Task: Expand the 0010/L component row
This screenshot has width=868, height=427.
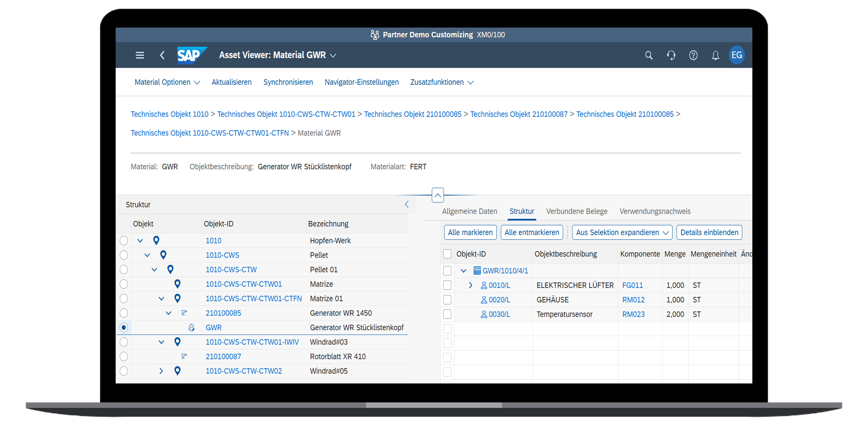Action: tap(470, 285)
